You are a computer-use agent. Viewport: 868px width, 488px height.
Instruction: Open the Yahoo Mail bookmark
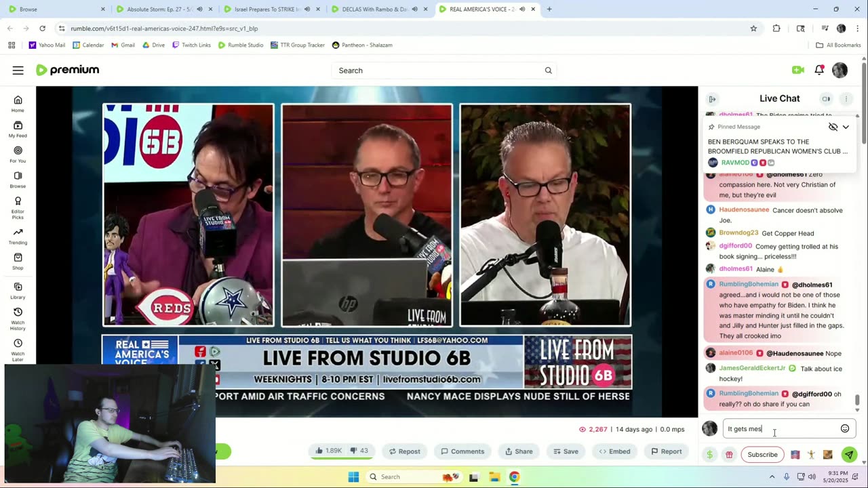click(47, 45)
